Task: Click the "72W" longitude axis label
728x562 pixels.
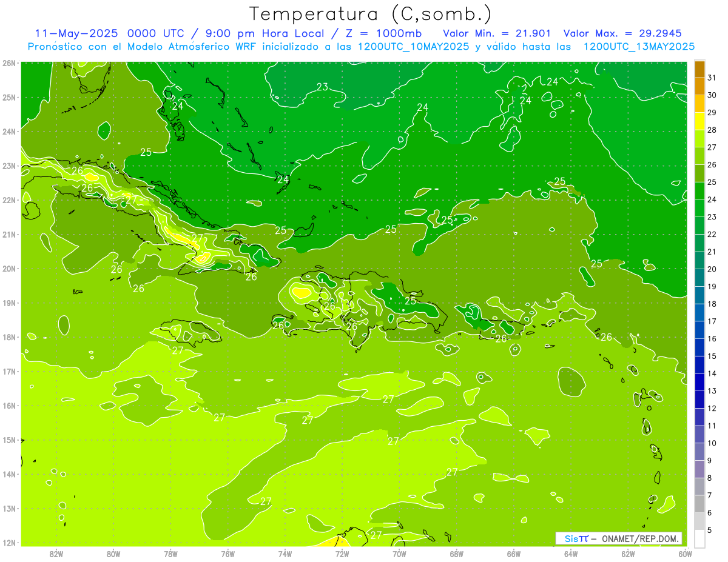Action: [343, 554]
